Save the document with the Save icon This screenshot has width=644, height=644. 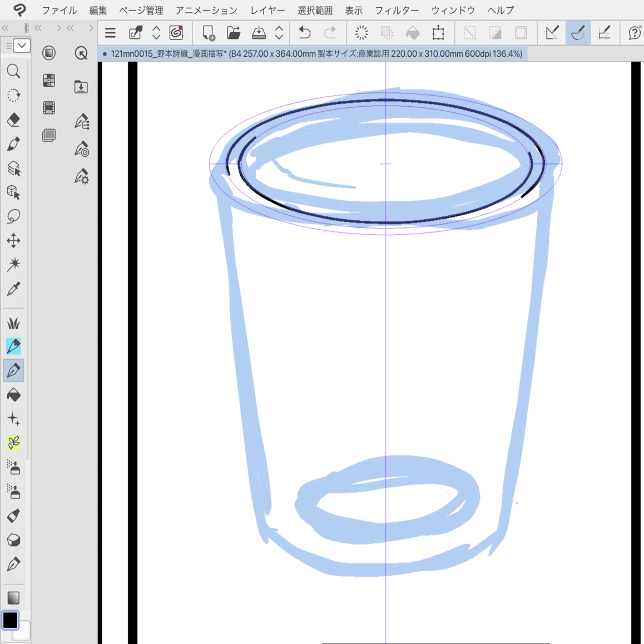259,32
